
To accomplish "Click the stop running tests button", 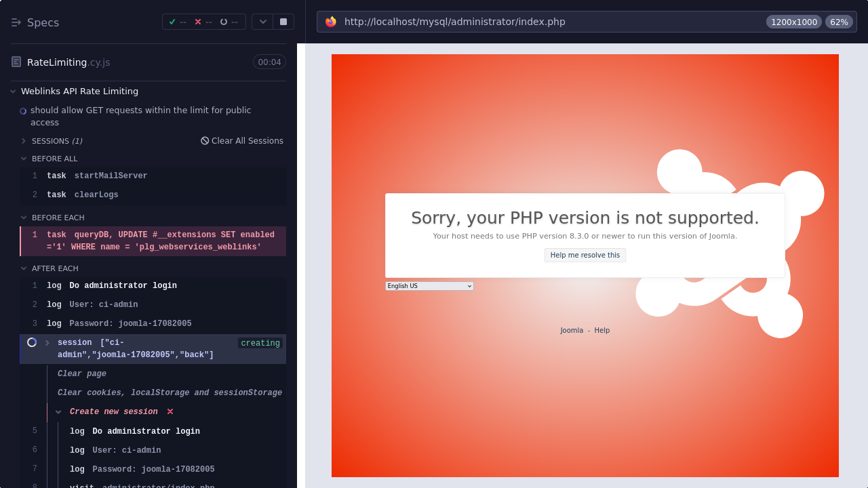I will [x=283, y=22].
